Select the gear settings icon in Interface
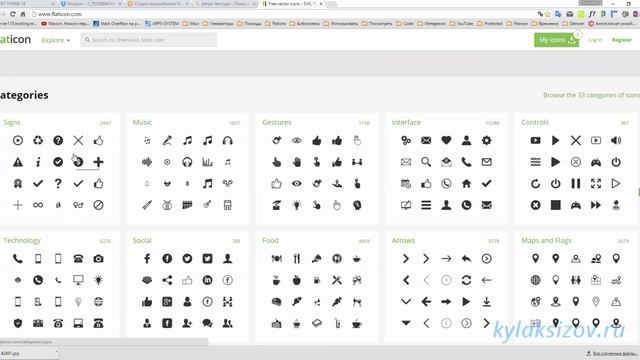The height and width of the screenshot is (360, 640). coord(487,140)
